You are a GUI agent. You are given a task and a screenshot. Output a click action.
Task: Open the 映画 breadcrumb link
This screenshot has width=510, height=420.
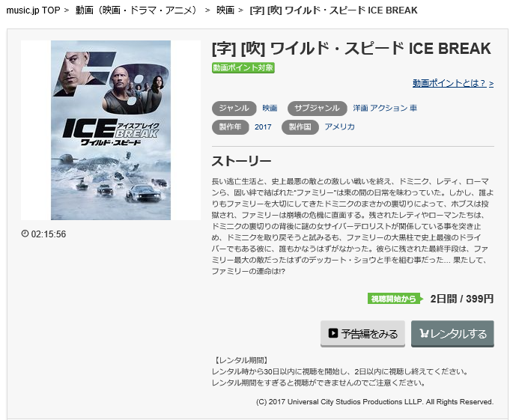225,10
